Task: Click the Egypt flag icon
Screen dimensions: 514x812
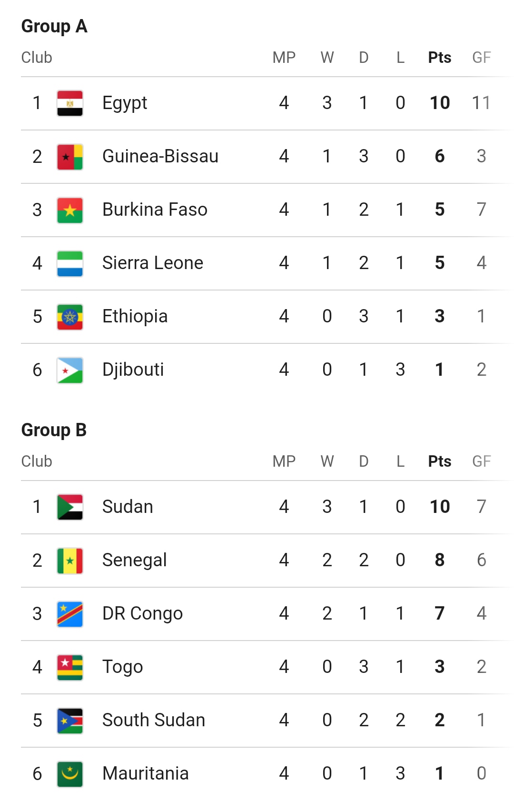Action: 70,103
